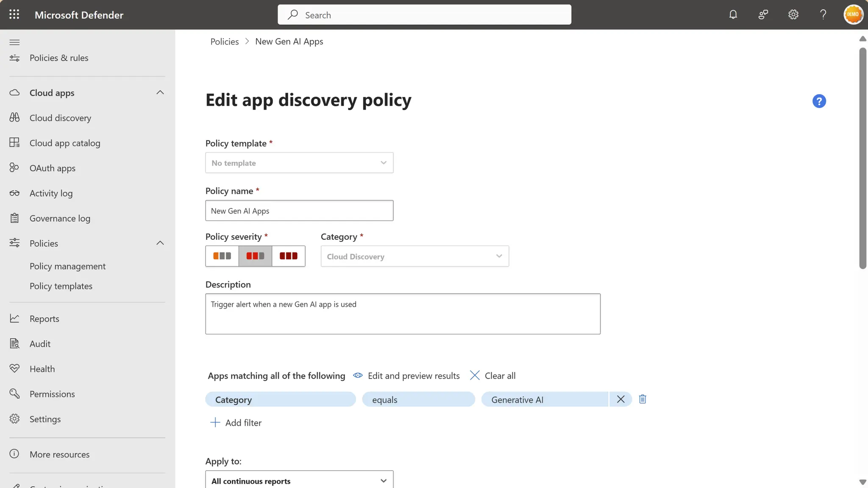Viewport: 868px width, 488px height.
Task: Go to Policy templates in sidebar
Action: click(61, 286)
